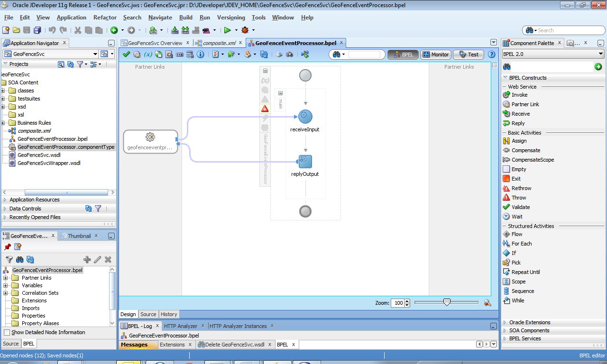Open the Versioning menu
Screen dimensions: 607x364
point(231,18)
